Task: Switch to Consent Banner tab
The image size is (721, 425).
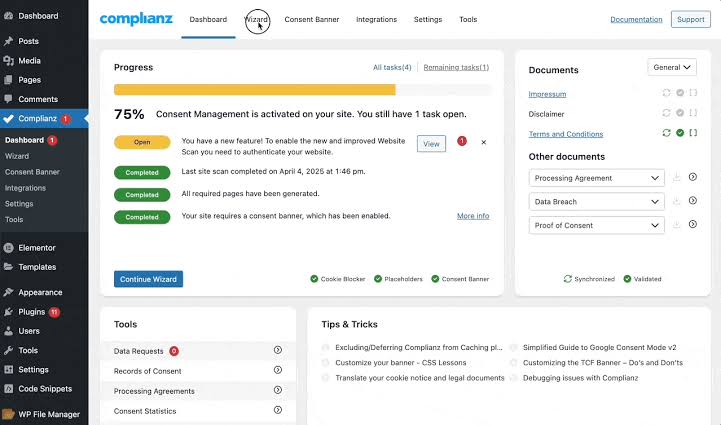Action: point(312,19)
